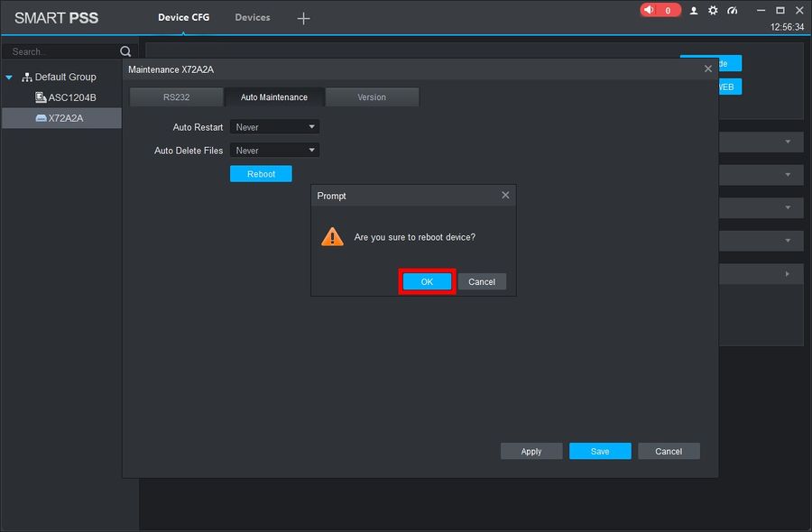Click the warning triangle icon in Prompt
Screen dimensions: 812x532
(x=332, y=237)
